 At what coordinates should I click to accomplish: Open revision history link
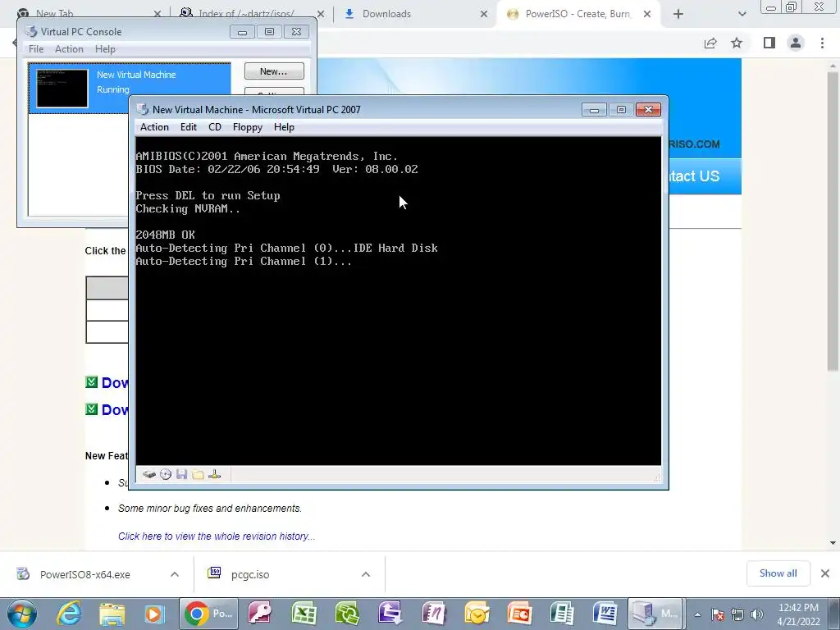217,536
